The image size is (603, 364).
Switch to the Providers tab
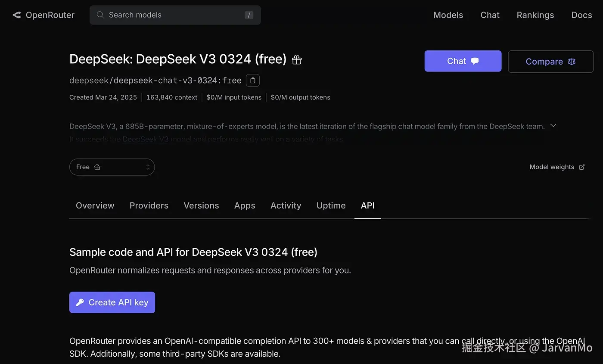pyautogui.click(x=149, y=205)
